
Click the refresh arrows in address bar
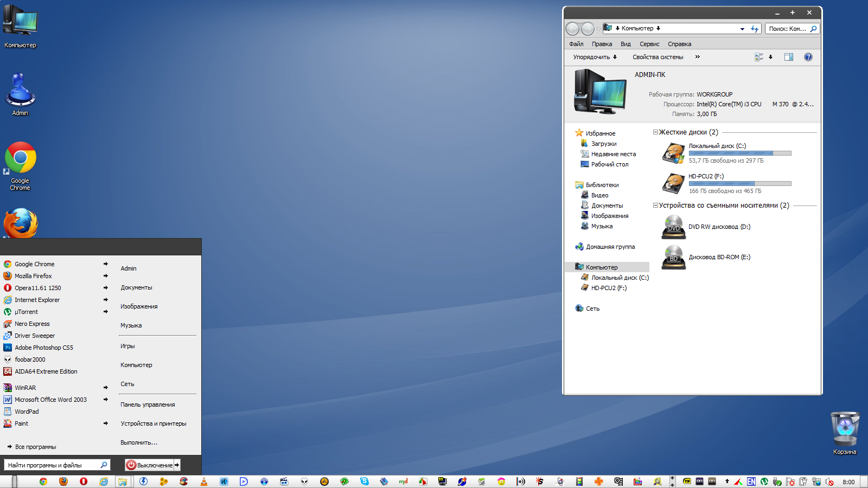point(754,29)
